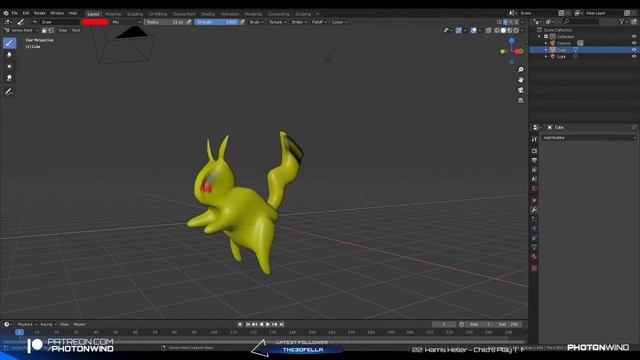Click the red X axis gizmo
Image resolution: width=640 pixels, height=360 pixels.
click(519, 51)
